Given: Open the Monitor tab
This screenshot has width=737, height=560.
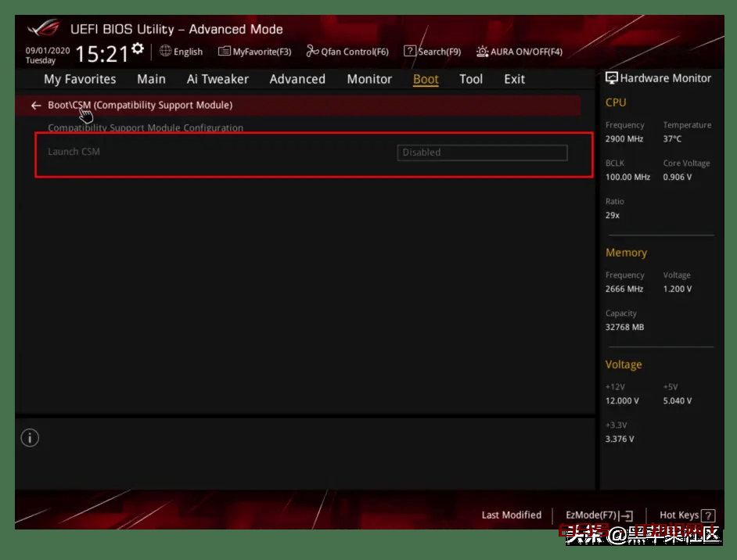Looking at the screenshot, I should coord(369,79).
